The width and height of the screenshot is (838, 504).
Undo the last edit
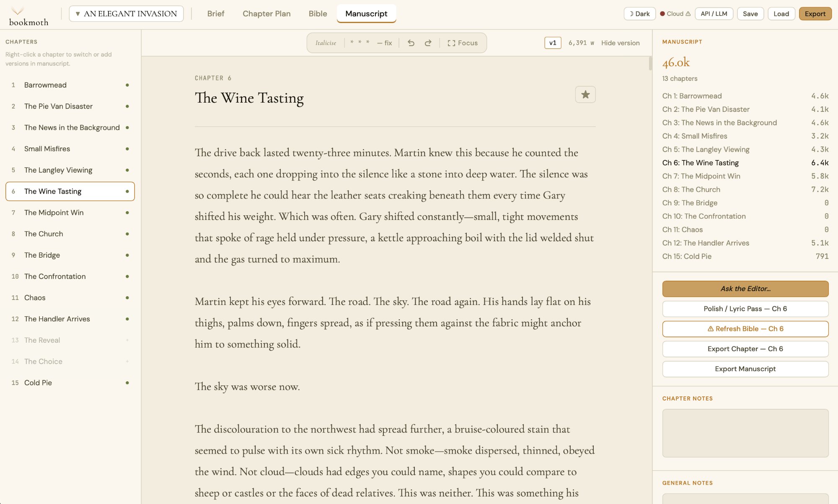(411, 42)
